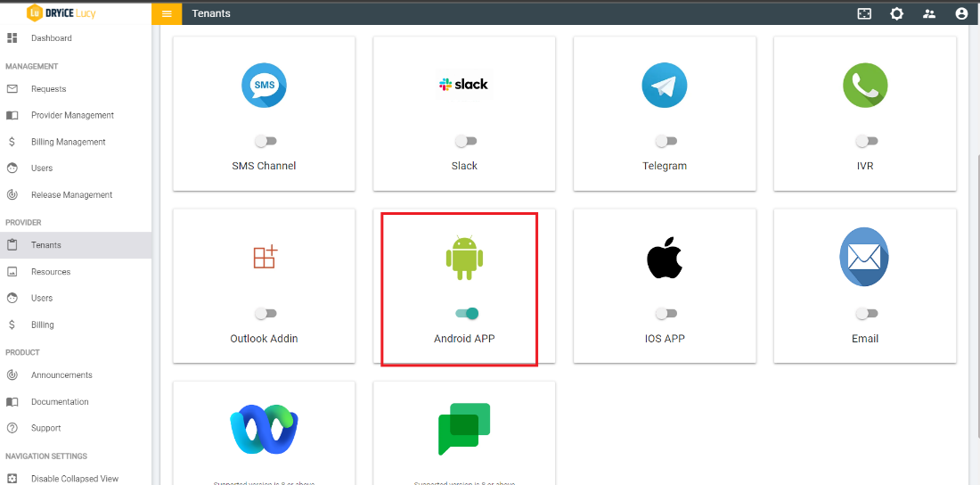Click the DRYiCE Lucy logo
Image resolution: width=980 pixels, height=485 pixels.
(x=61, y=13)
